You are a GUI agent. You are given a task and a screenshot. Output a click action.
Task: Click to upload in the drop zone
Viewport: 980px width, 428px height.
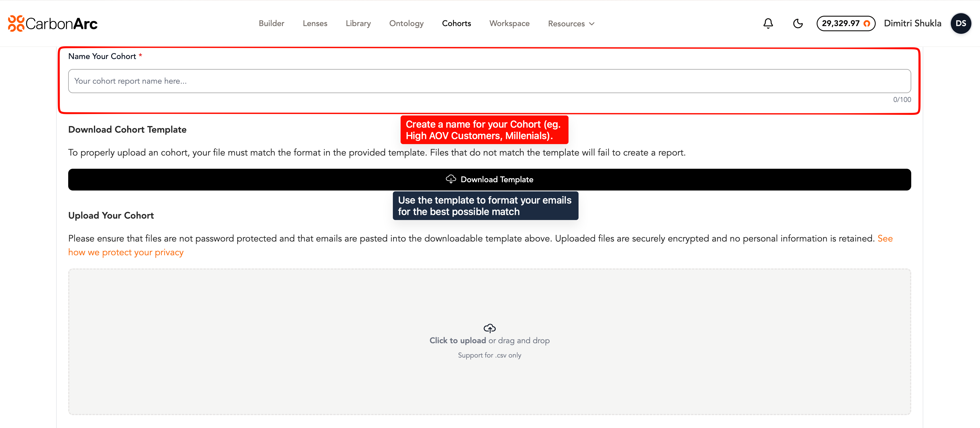pos(457,341)
